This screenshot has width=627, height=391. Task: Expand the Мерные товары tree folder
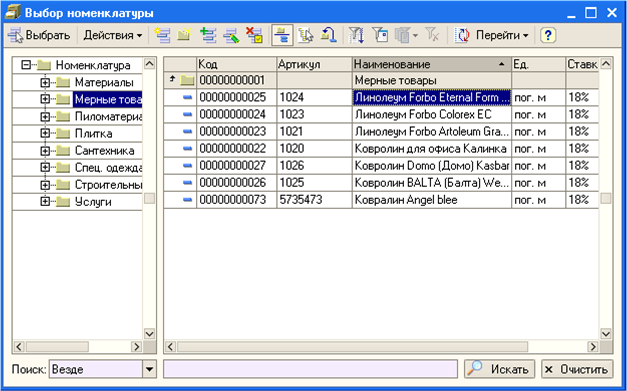tap(45, 99)
